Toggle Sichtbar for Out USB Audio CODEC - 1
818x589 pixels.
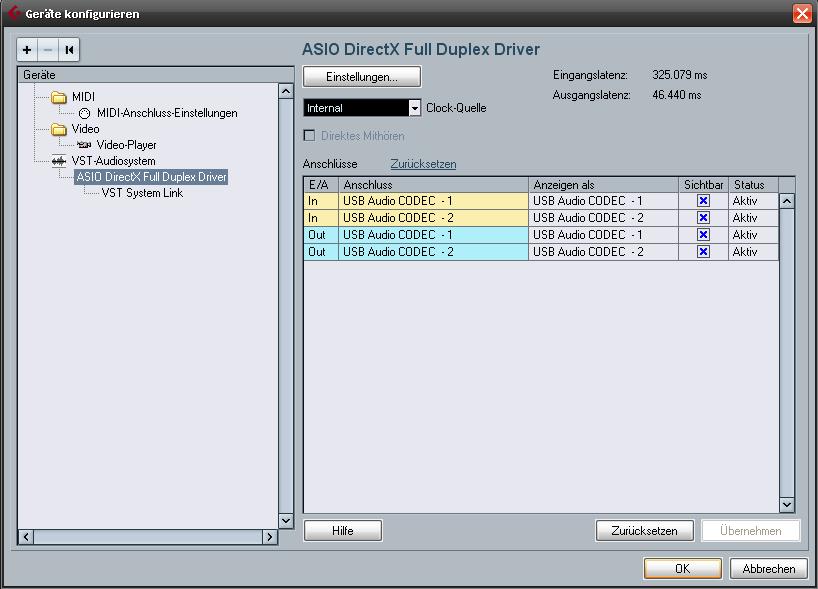pos(703,235)
